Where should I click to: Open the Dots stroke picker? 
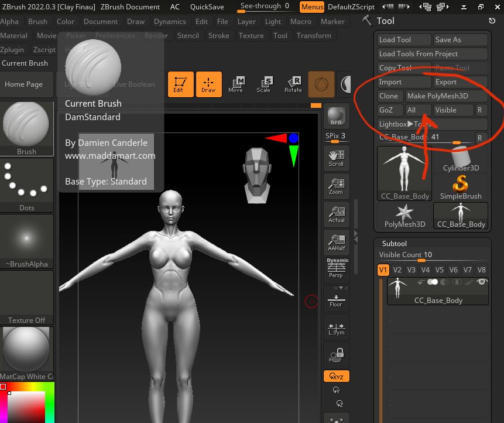tap(26, 185)
